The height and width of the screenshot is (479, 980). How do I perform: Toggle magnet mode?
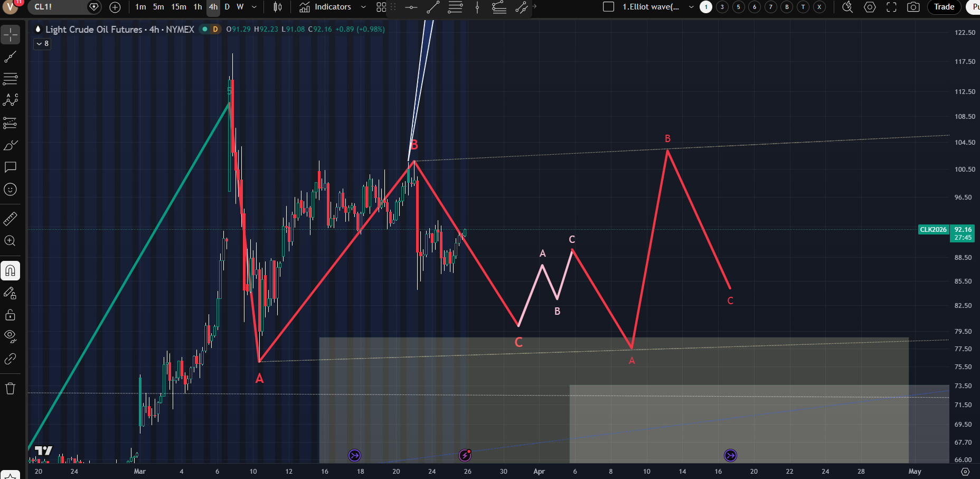tap(10, 271)
